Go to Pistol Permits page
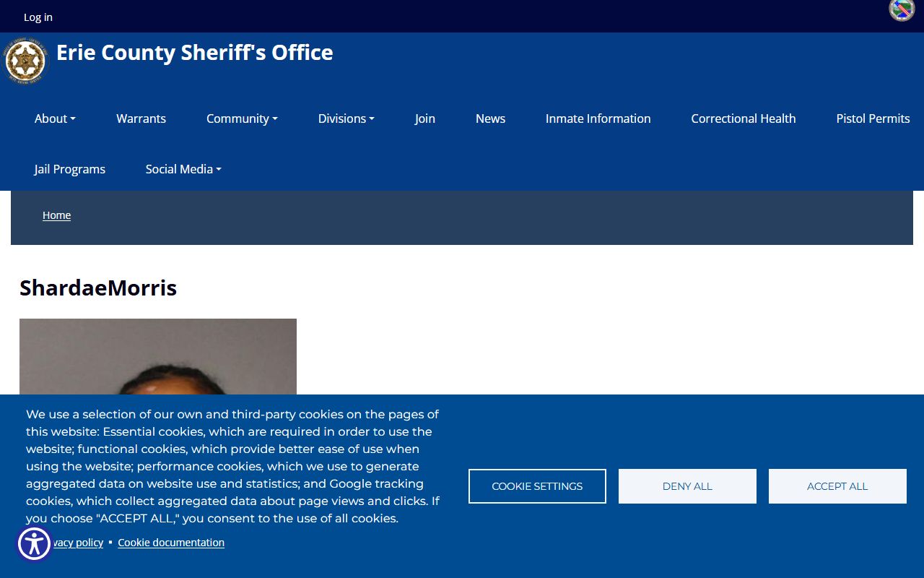924x578 pixels. point(873,118)
